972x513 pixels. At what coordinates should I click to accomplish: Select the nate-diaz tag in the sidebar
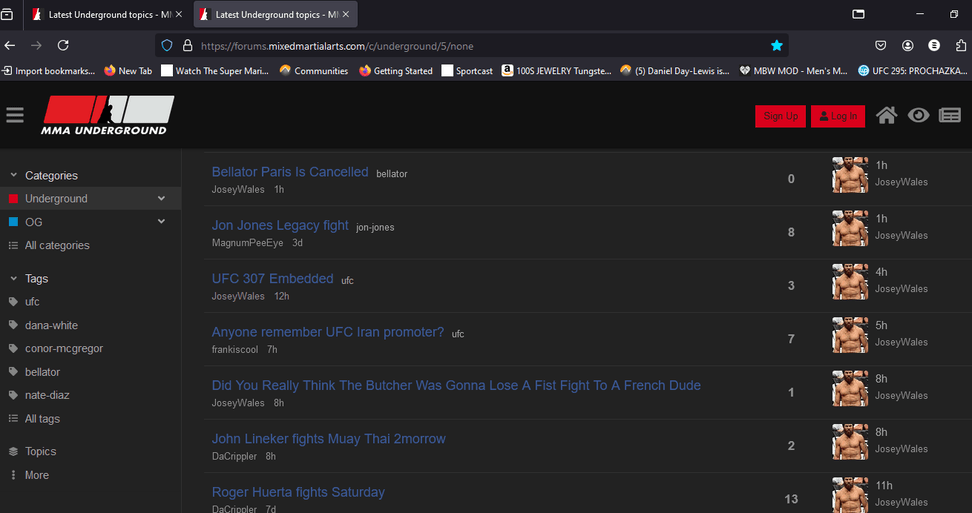coord(47,395)
